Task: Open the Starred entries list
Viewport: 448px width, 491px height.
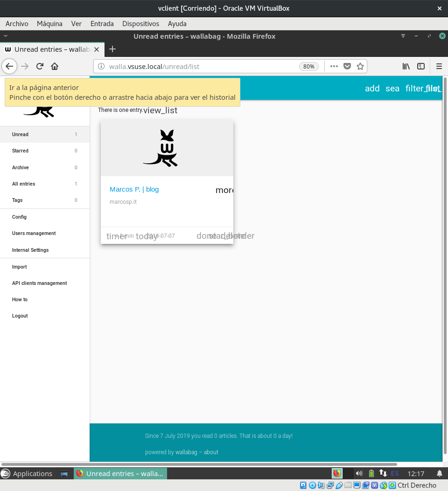Action: [x=45, y=151]
